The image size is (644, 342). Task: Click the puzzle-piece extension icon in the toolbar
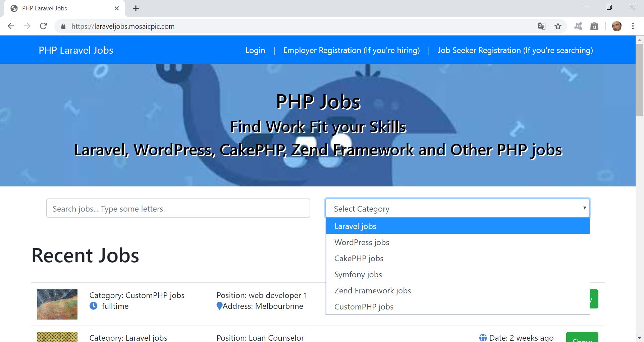(578, 26)
